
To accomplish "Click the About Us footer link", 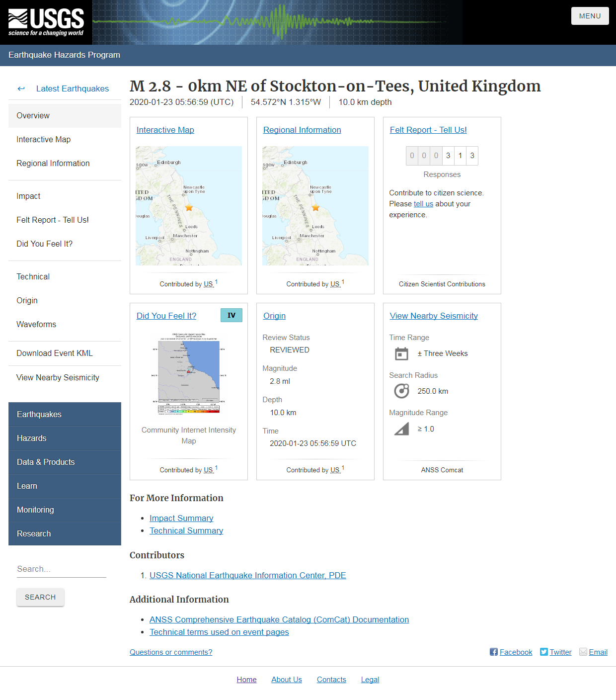I will point(287,680).
